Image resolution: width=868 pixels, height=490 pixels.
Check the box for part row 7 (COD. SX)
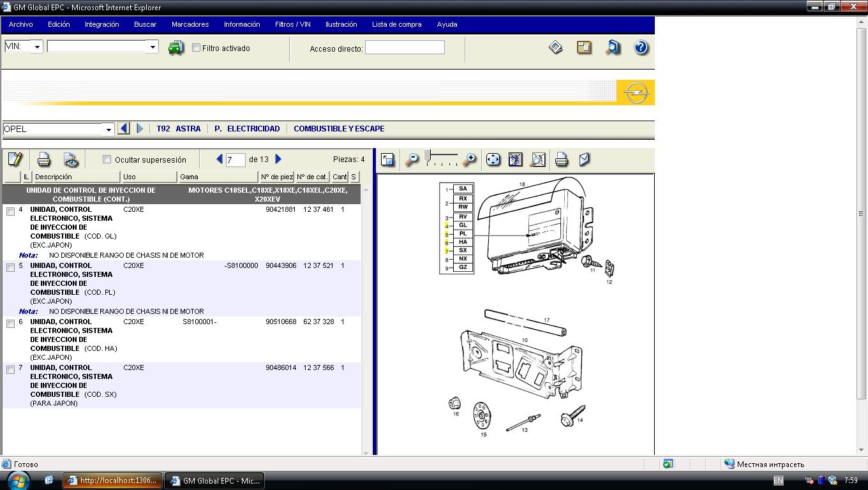[x=10, y=370]
